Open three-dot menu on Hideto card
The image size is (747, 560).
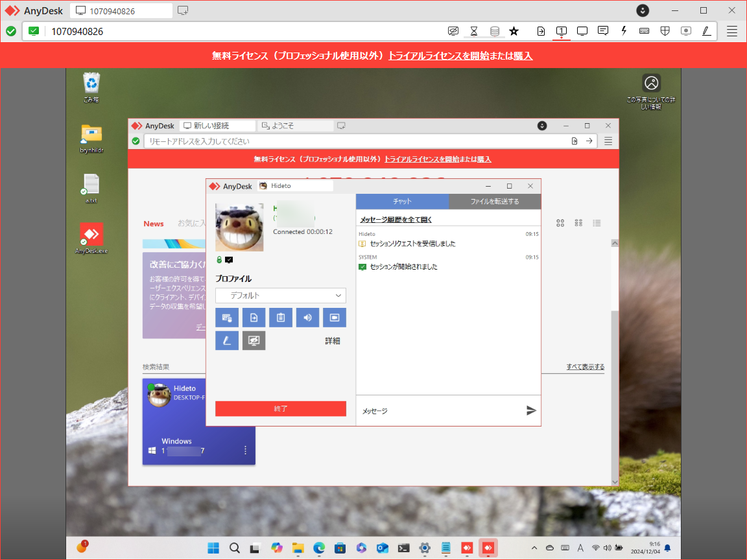click(x=245, y=450)
